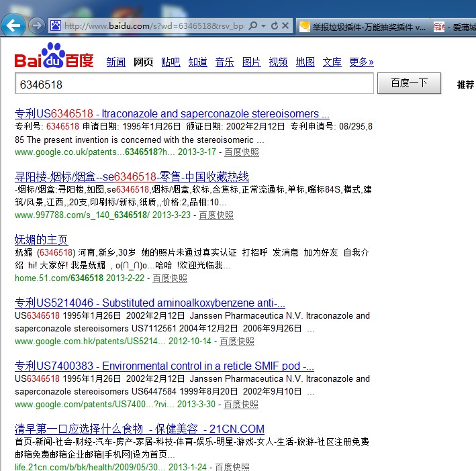The height and width of the screenshot is (471, 476).
Task: Click the search box containing 6346518
Action: (x=194, y=83)
